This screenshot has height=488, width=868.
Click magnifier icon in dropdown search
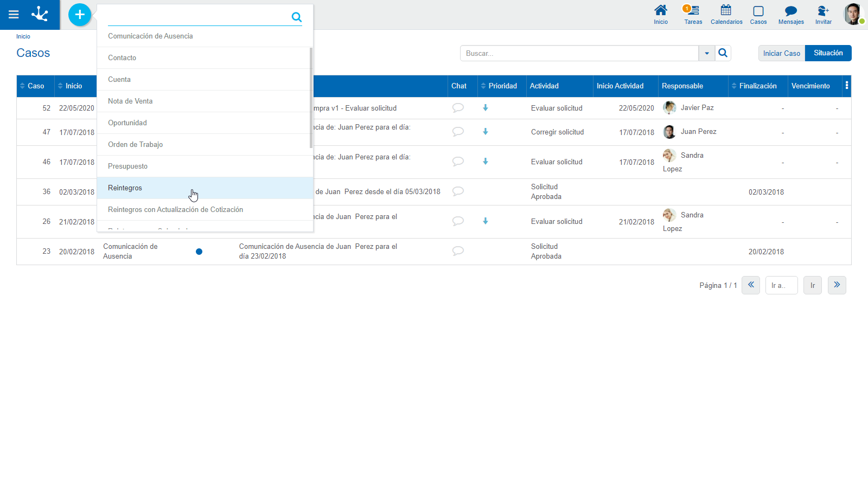point(296,17)
